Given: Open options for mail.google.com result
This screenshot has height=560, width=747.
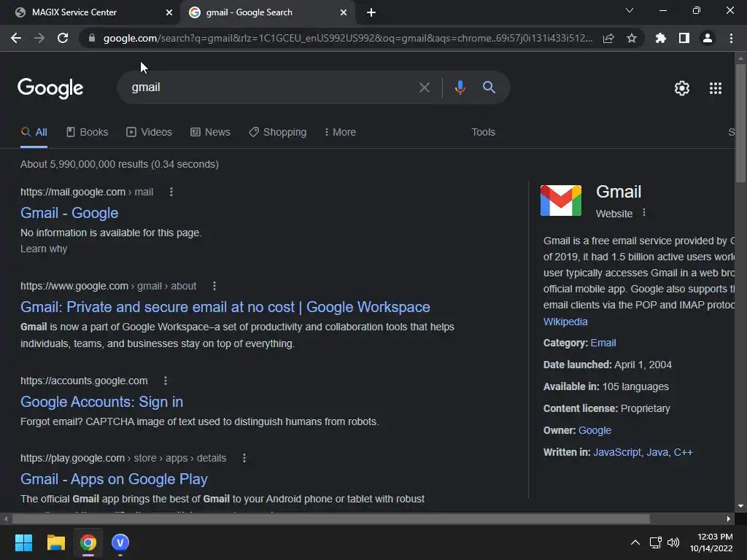Looking at the screenshot, I should coord(171,192).
